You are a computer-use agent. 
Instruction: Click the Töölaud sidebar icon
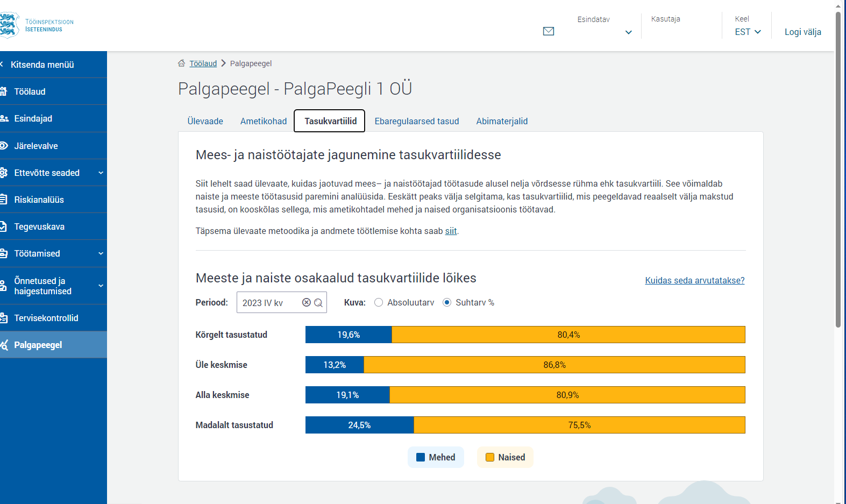click(3, 91)
